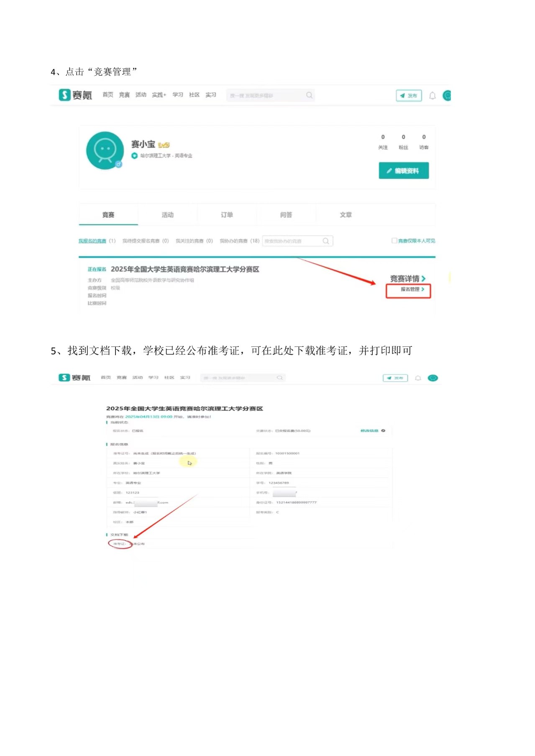This screenshot has height=756, width=535.
Task: Click the 准考证 download entry circled in red
Action: (x=120, y=544)
